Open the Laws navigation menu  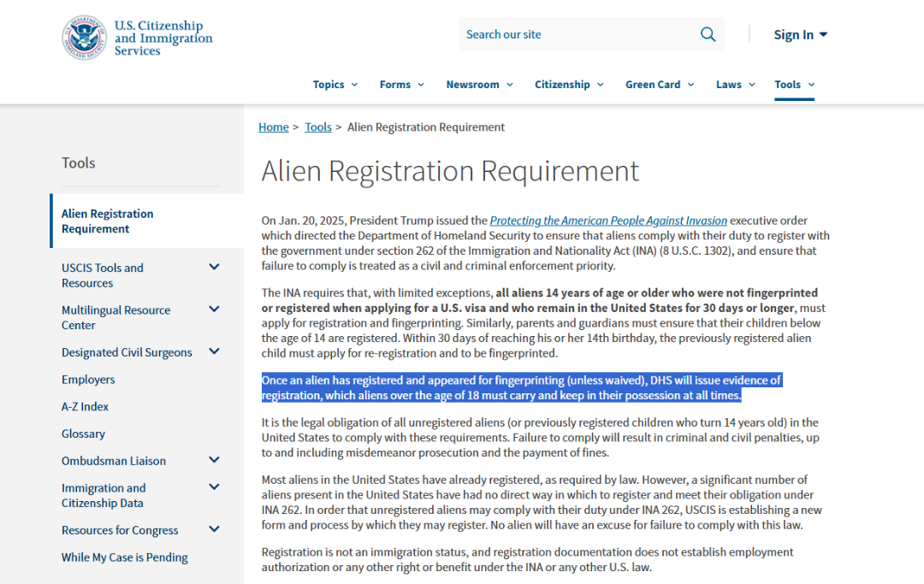pos(735,85)
